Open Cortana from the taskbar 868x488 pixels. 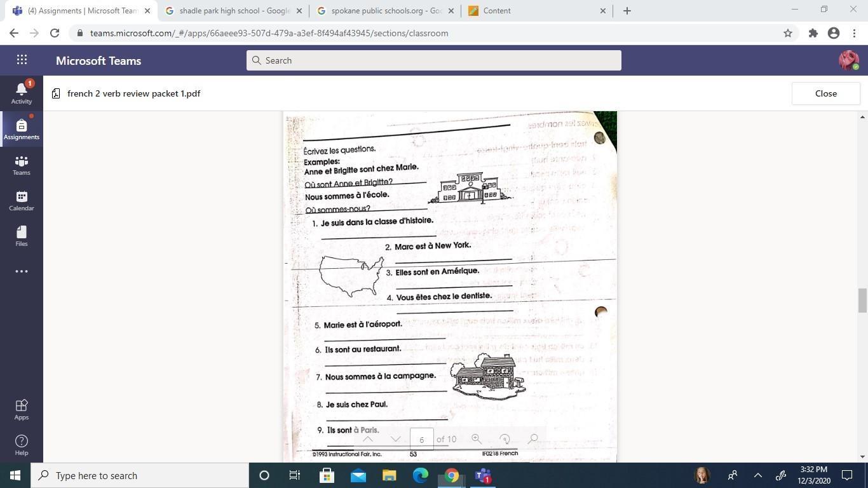click(264, 475)
